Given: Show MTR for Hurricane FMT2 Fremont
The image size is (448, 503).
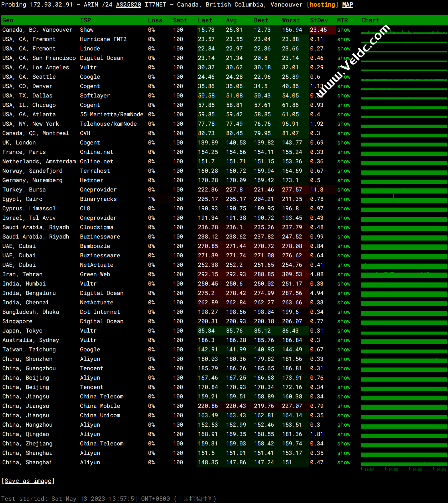Looking at the screenshot, I should click(344, 39).
